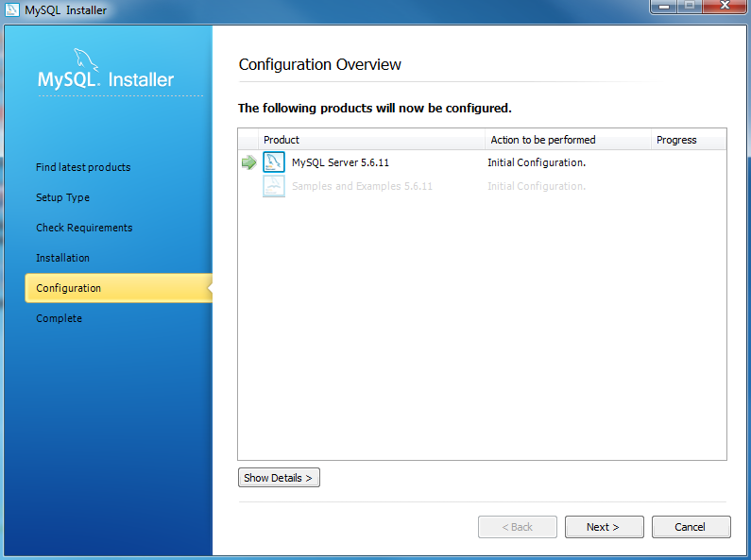The width and height of the screenshot is (751, 560).
Task: Expand details with Show Details button
Action: [x=279, y=478]
